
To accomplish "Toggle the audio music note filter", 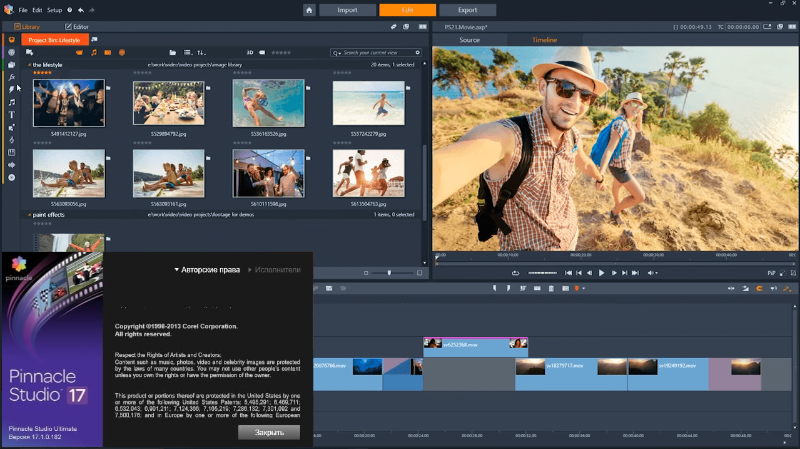I will [x=94, y=53].
